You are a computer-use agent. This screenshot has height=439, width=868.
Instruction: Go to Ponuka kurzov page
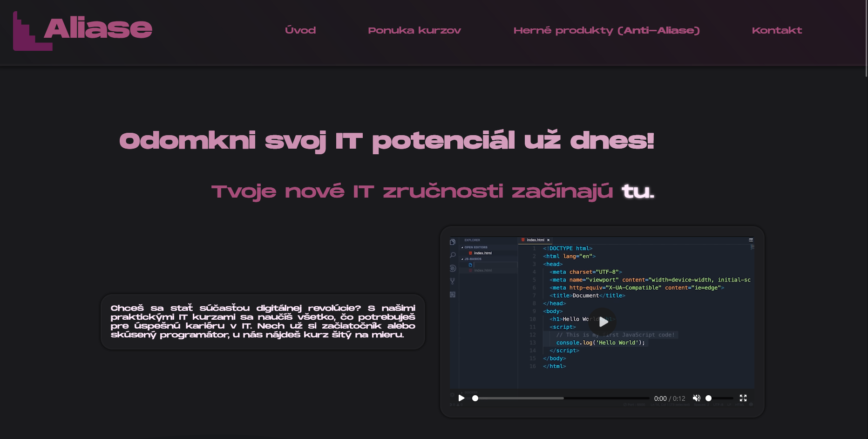click(414, 30)
